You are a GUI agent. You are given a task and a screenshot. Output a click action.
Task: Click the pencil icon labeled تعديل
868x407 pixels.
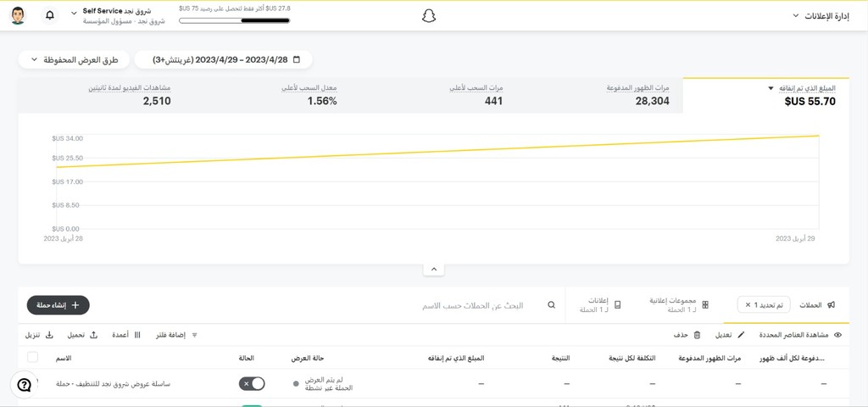coord(741,335)
